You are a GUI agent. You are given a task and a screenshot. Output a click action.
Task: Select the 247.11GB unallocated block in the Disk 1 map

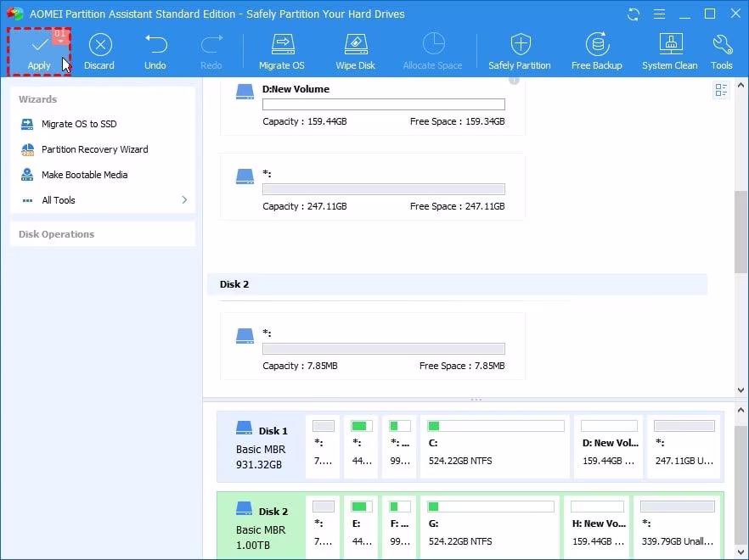click(684, 447)
